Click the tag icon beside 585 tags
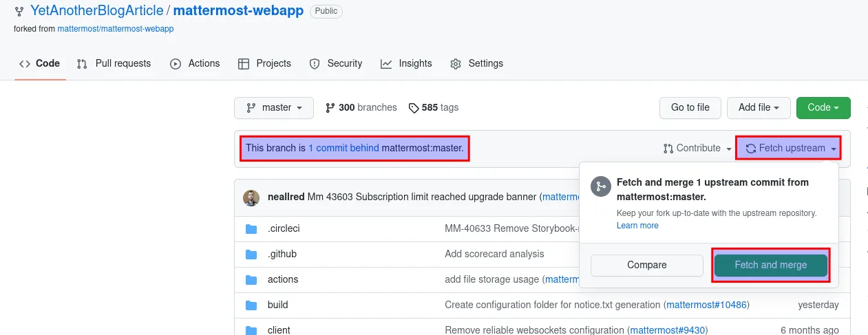 (x=414, y=108)
